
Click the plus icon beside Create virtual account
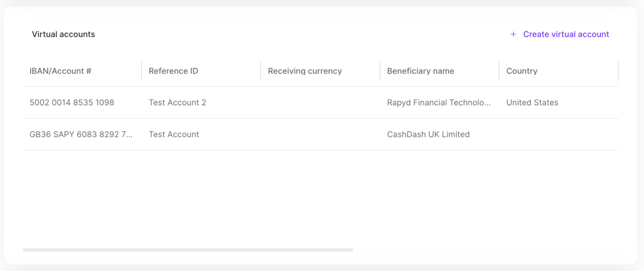click(x=513, y=34)
